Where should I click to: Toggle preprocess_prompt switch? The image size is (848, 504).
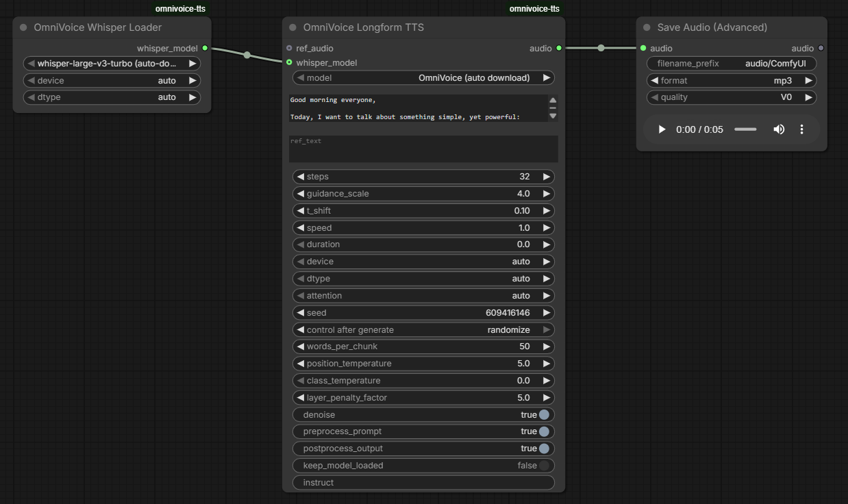tap(544, 431)
